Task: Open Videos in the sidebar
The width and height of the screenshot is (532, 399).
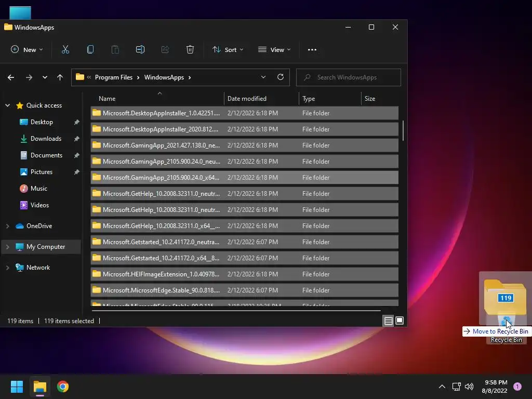Action: pos(39,205)
